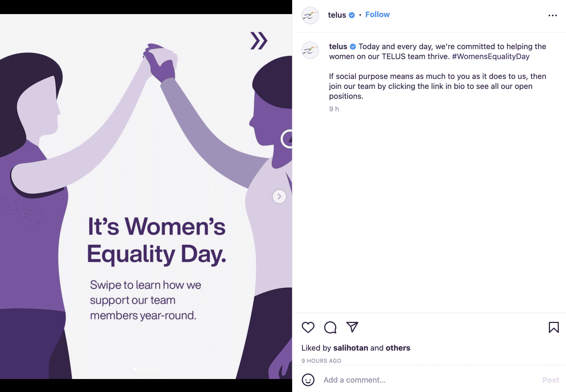
Task: Open comments with the speech bubble icon
Action: coord(330,327)
